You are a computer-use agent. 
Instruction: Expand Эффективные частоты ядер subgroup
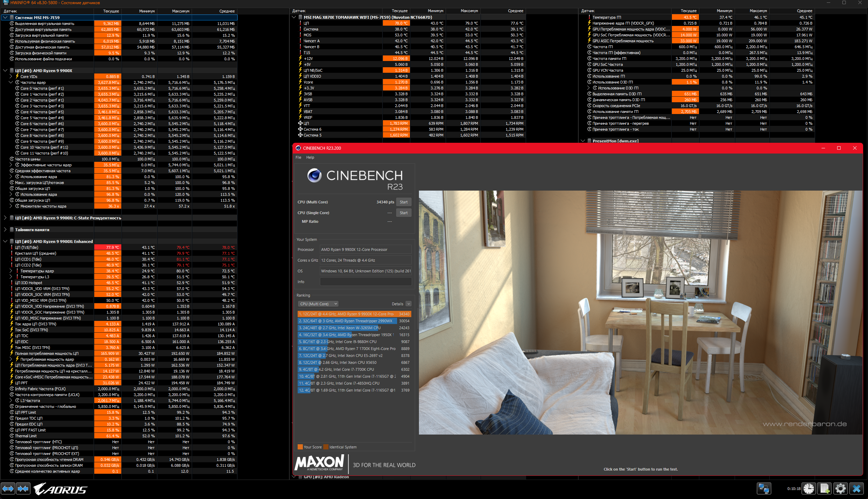click(x=11, y=165)
